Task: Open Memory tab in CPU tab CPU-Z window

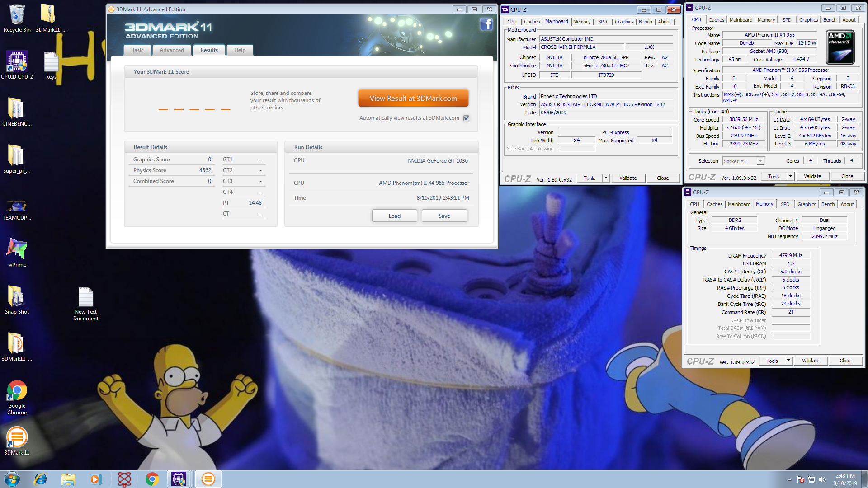Action: (766, 20)
